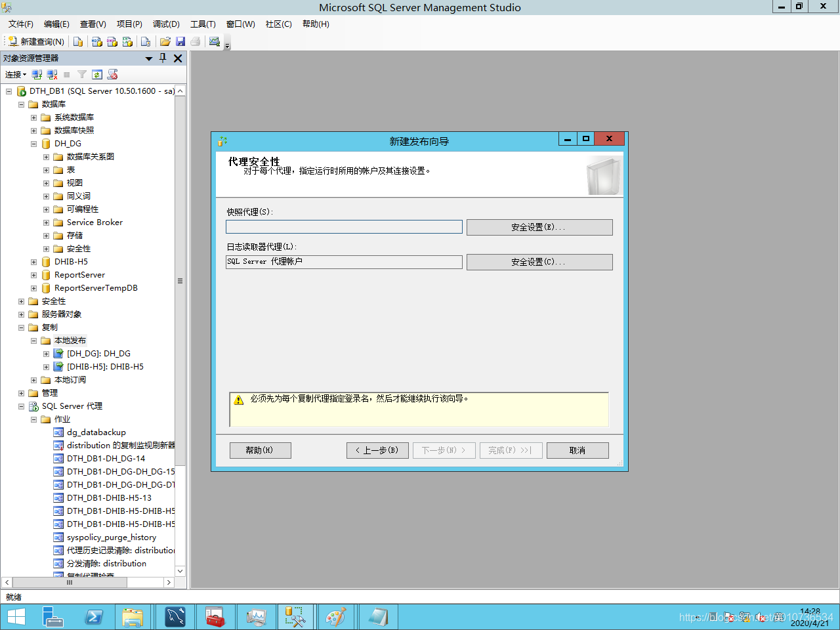Click the snapshot agent account text field
Screen dimensions: 840x630
tap(344, 226)
